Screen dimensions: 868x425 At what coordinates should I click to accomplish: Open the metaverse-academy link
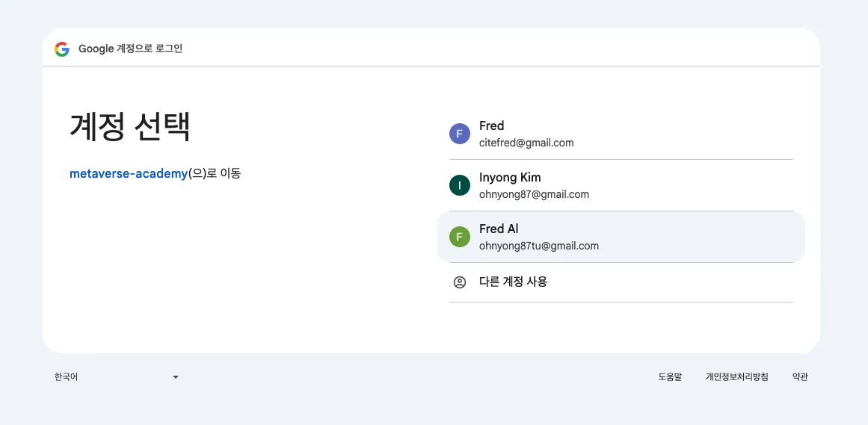[129, 173]
